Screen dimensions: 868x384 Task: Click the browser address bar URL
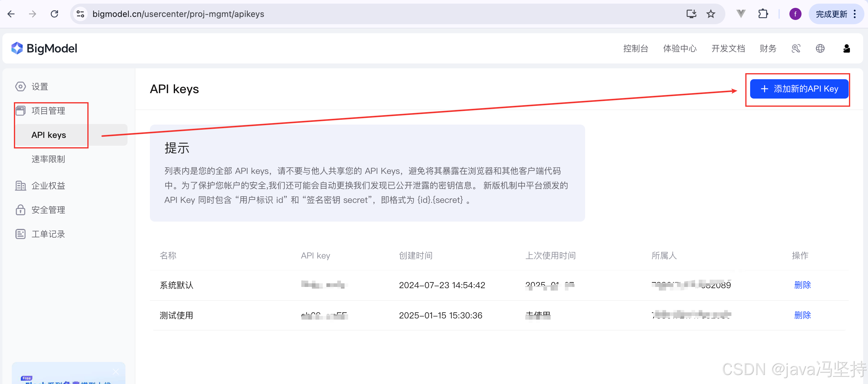coord(178,14)
